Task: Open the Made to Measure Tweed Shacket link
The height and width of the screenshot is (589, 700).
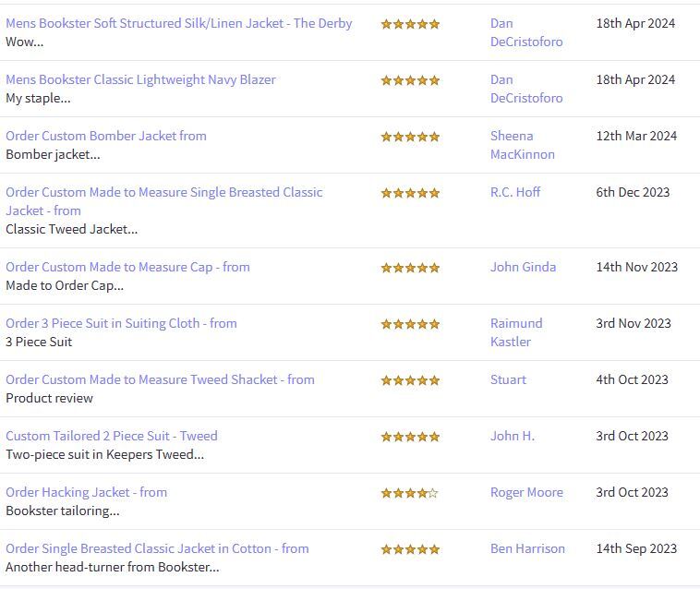Action: (x=160, y=379)
